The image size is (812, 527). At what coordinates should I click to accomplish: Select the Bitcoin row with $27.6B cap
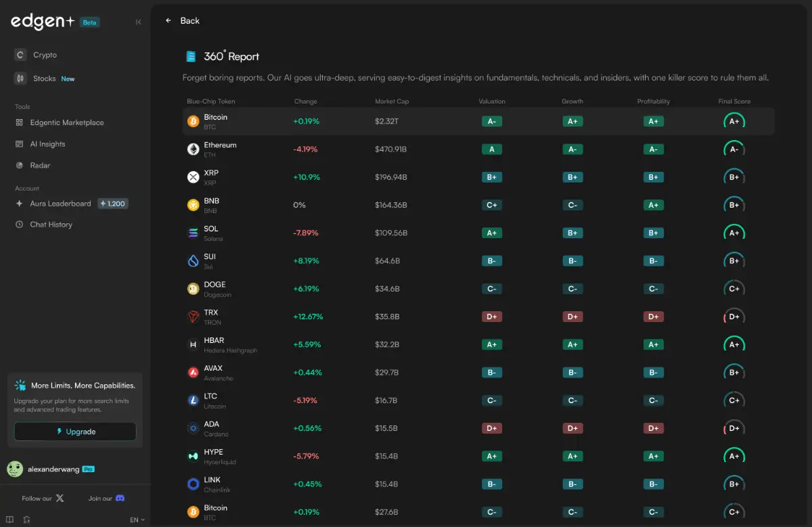point(480,512)
